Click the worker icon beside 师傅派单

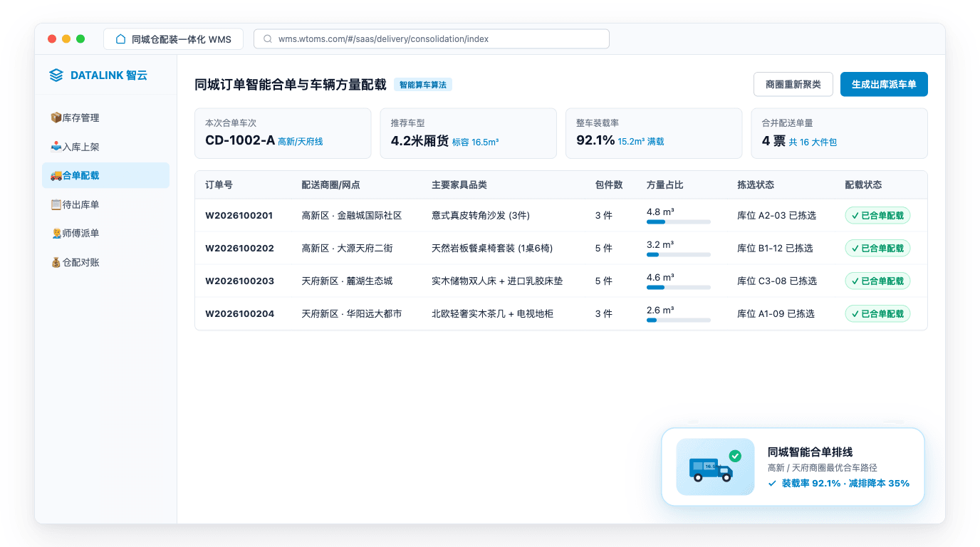click(x=56, y=233)
